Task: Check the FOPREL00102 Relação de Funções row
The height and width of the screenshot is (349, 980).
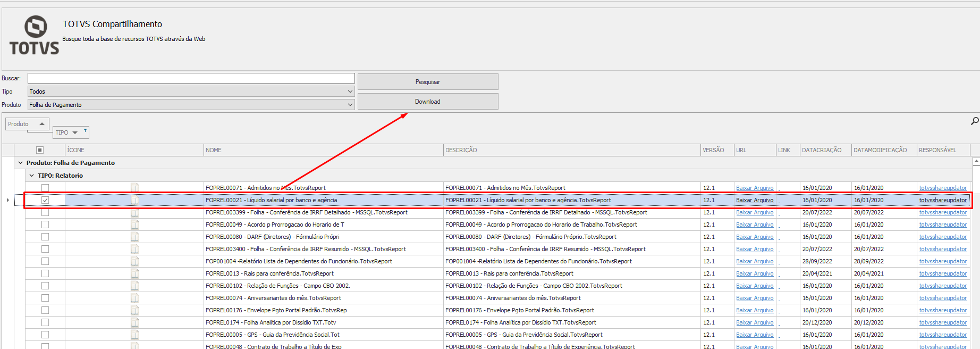Action: coord(45,286)
